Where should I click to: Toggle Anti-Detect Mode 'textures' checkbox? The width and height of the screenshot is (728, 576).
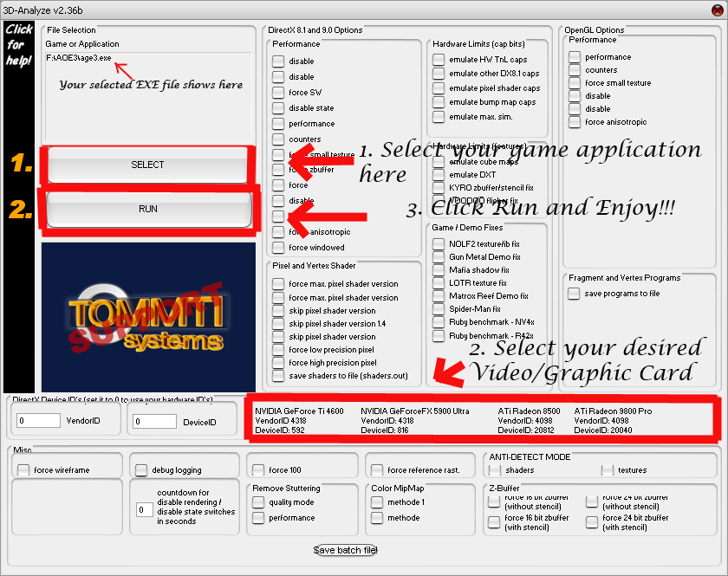(x=608, y=469)
